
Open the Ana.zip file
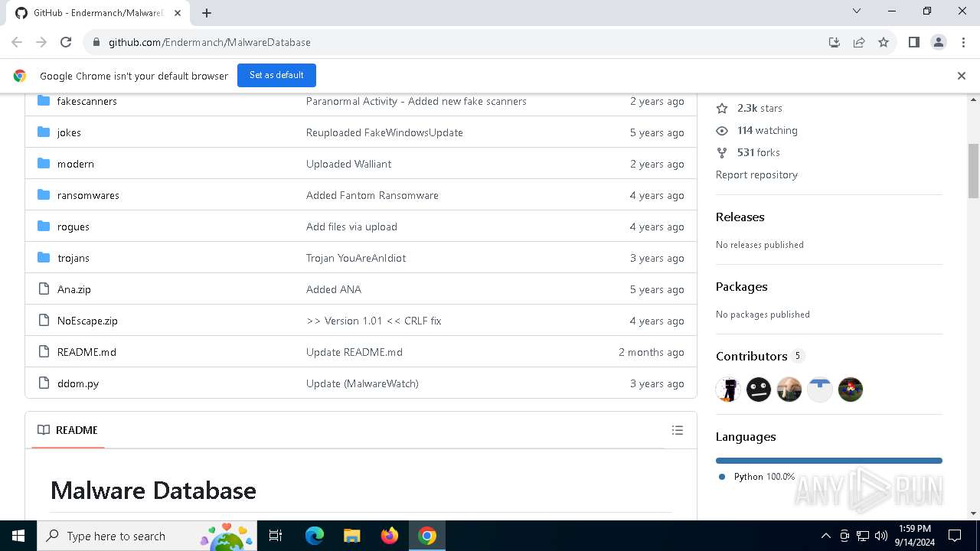(x=73, y=289)
